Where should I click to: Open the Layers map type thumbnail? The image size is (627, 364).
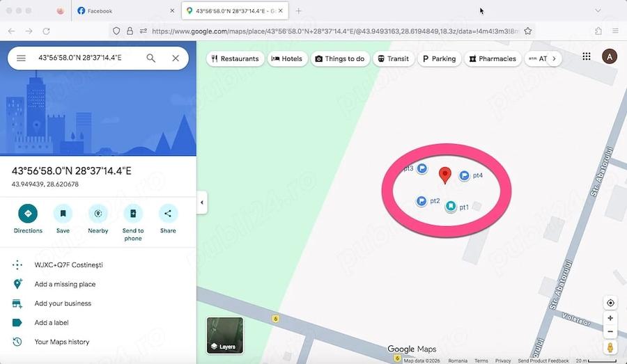click(225, 335)
